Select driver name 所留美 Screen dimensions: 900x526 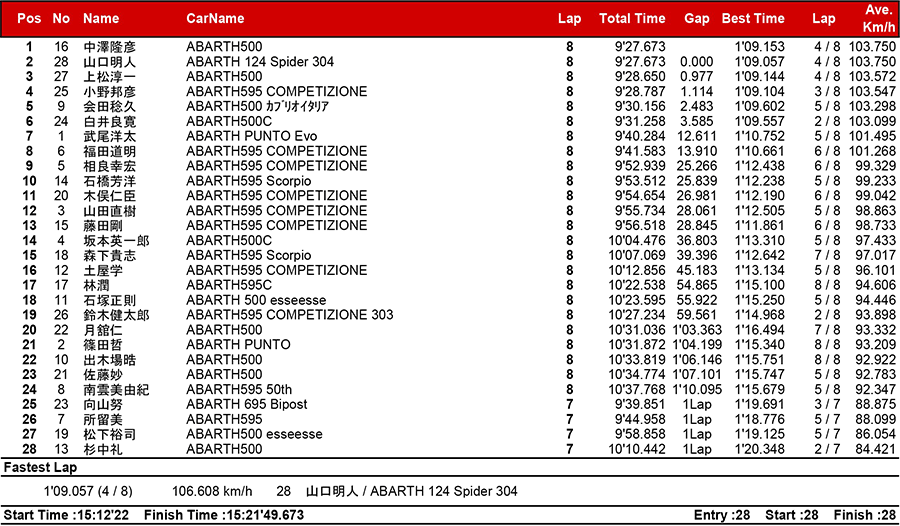click(103, 420)
